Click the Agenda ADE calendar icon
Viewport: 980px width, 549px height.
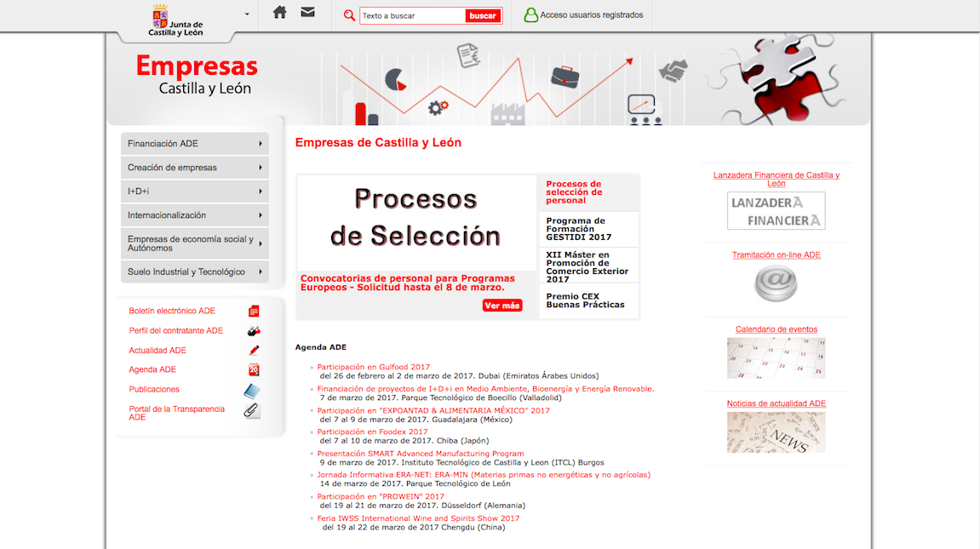(253, 370)
